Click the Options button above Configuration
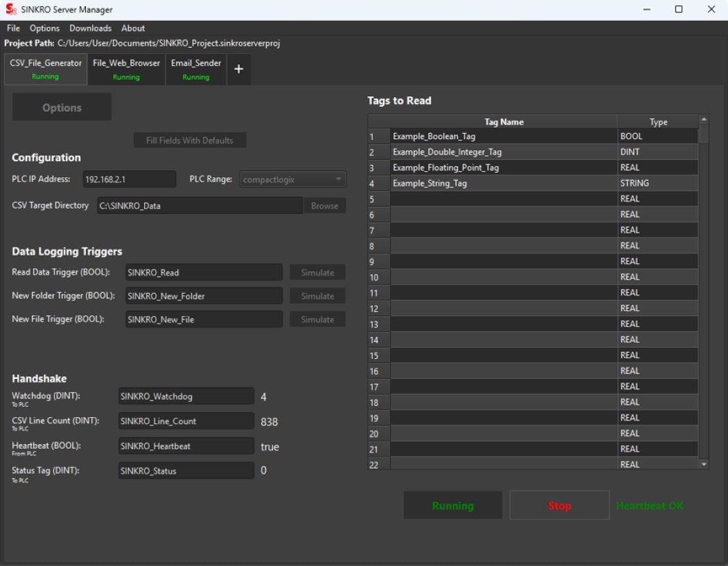The image size is (728, 566). 62,107
